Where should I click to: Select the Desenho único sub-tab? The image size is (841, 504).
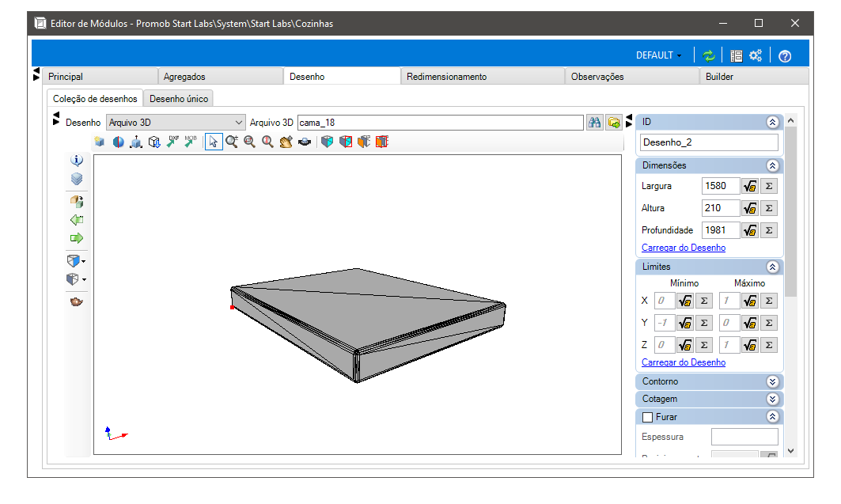[x=179, y=99]
